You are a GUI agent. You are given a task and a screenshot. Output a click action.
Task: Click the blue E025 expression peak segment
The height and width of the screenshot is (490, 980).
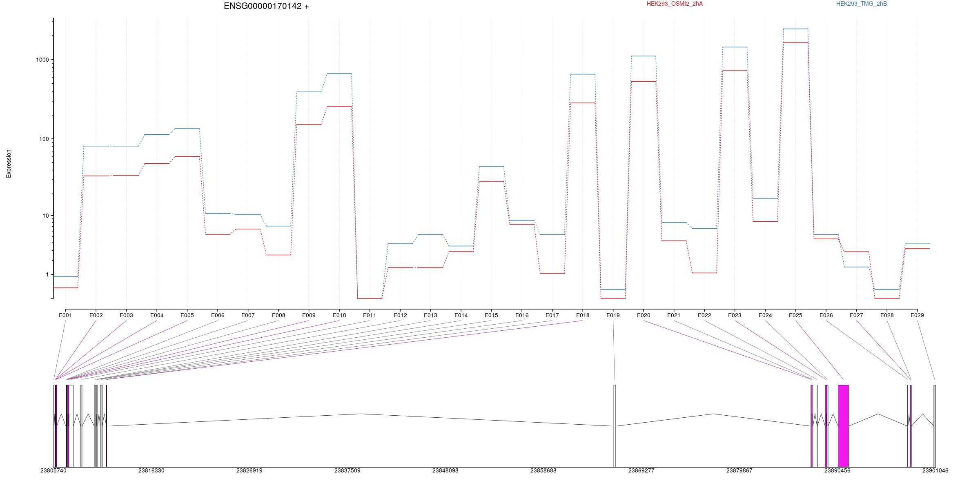pos(795,29)
